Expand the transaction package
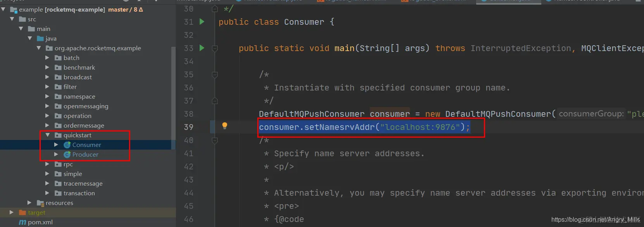 (47, 193)
